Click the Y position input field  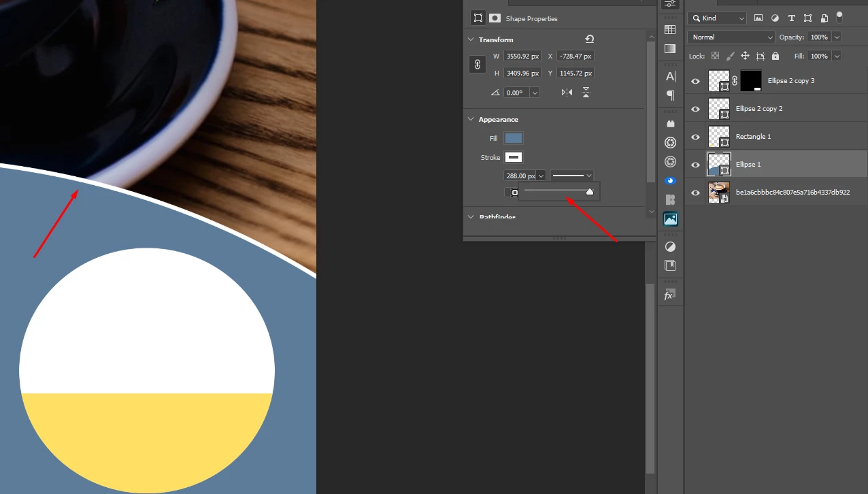pos(575,73)
